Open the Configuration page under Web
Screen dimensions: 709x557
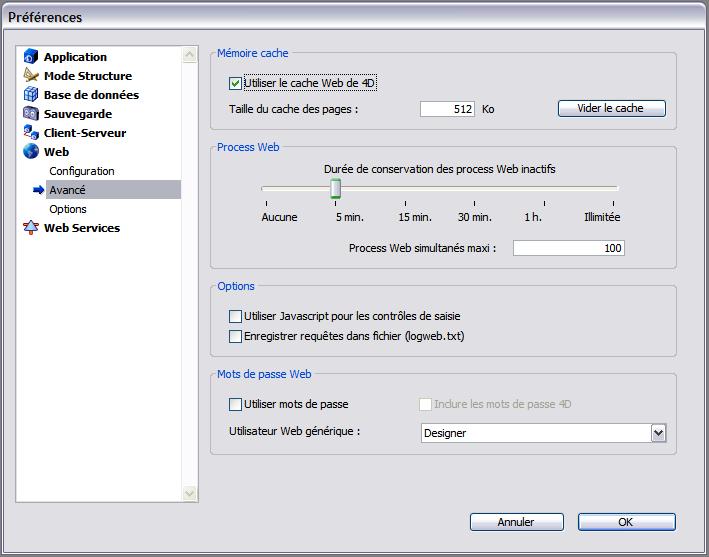coord(82,171)
